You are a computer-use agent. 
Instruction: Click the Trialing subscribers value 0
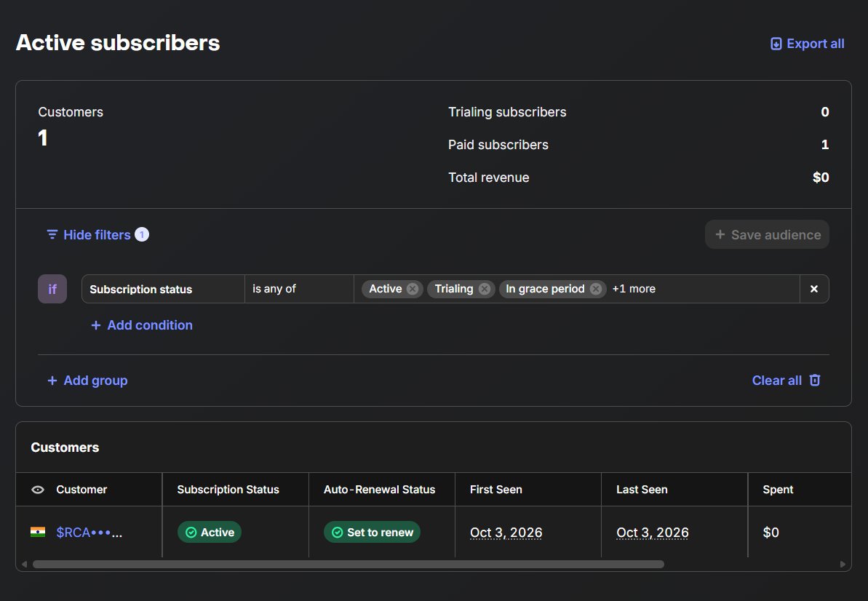(825, 112)
